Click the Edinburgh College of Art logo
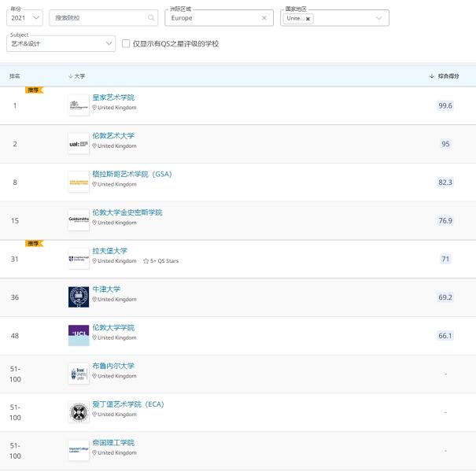The height and width of the screenshot is (472, 476). pyautogui.click(x=79, y=411)
